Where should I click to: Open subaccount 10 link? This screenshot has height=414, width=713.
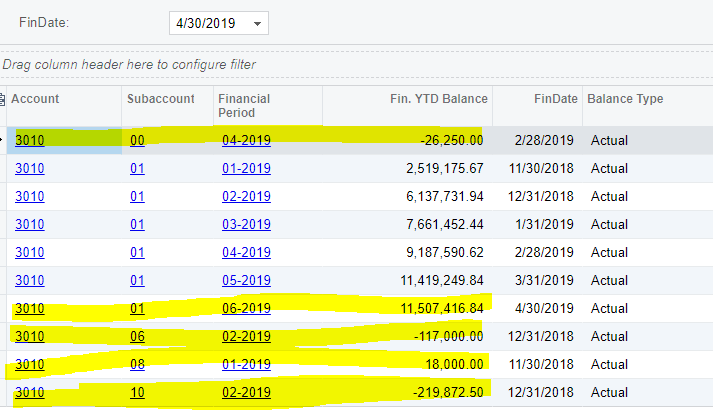coord(137,393)
